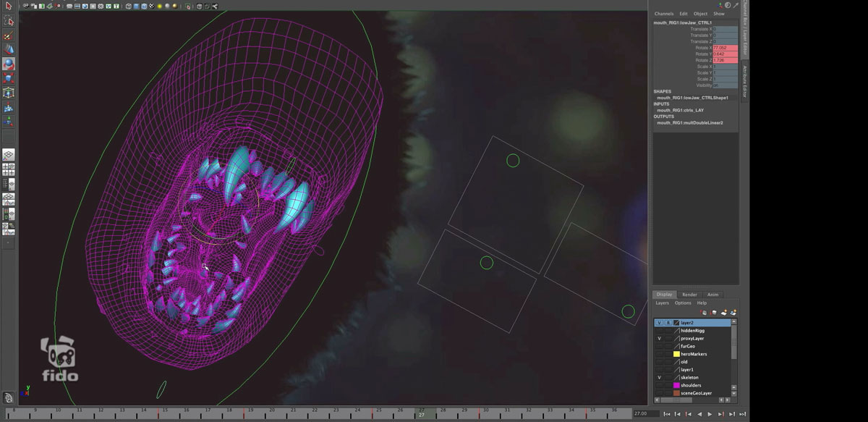This screenshot has height=422, width=868.
Task: Click the Rotate Y value field
Action: click(x=726, y=54)
